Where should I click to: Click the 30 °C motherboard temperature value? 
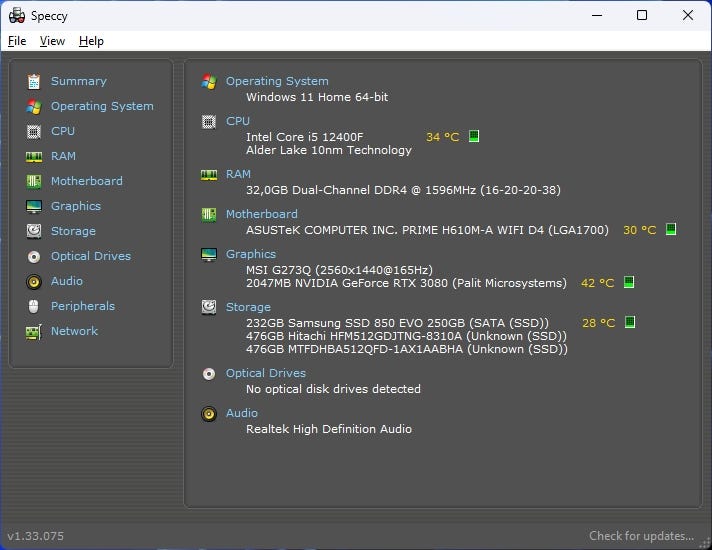coord(640,230)
